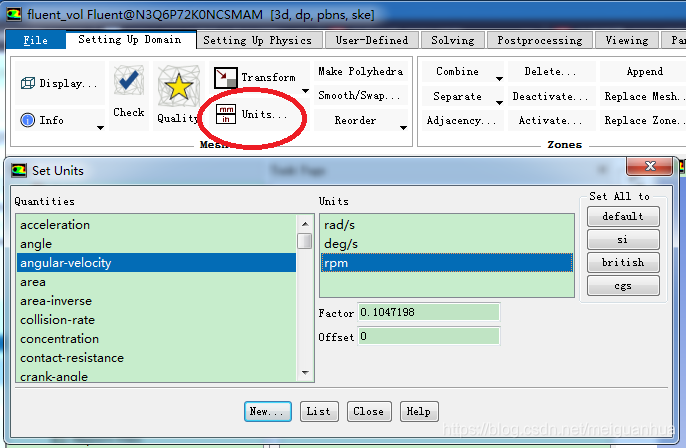Open the User-Defined tab
The height and width of the screenshot is (448, 686).
pyautogui.click(x=372, y=40)
